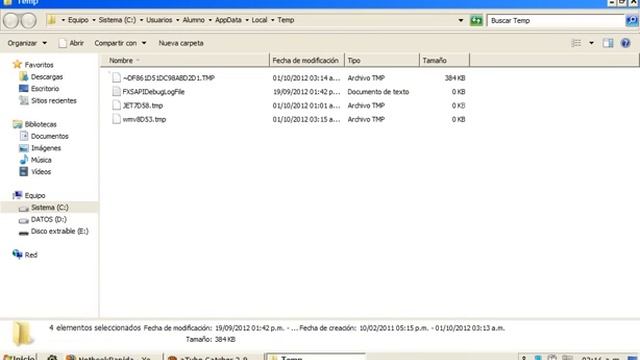The image size is (640, 360).
Task: Click the Documento de texto type cell
Action: (x=378, y=92)
